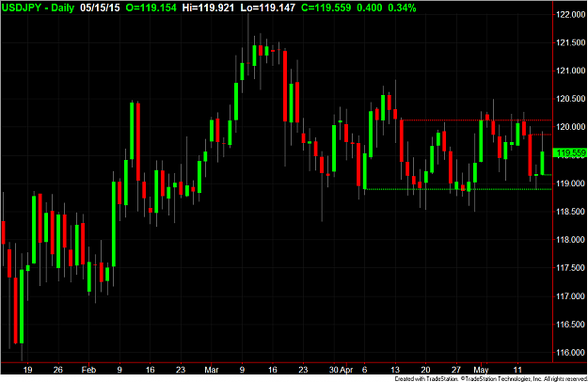Click the O=119.154 open value
Screen dimensions: 588x382
(x=151, y=8)
